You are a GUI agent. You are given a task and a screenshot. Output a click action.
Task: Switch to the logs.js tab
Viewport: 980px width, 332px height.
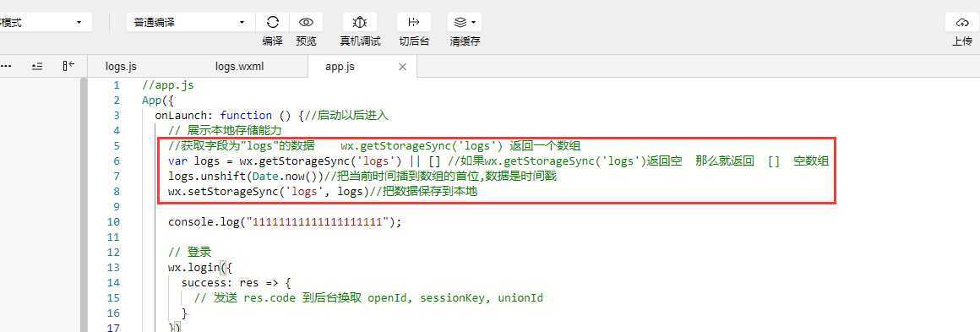pyautogui.click(x=122, y=66)
